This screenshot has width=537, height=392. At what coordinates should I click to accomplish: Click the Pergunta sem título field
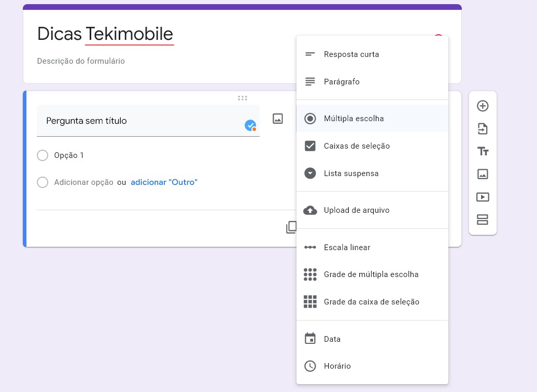[x=148, y=121]
